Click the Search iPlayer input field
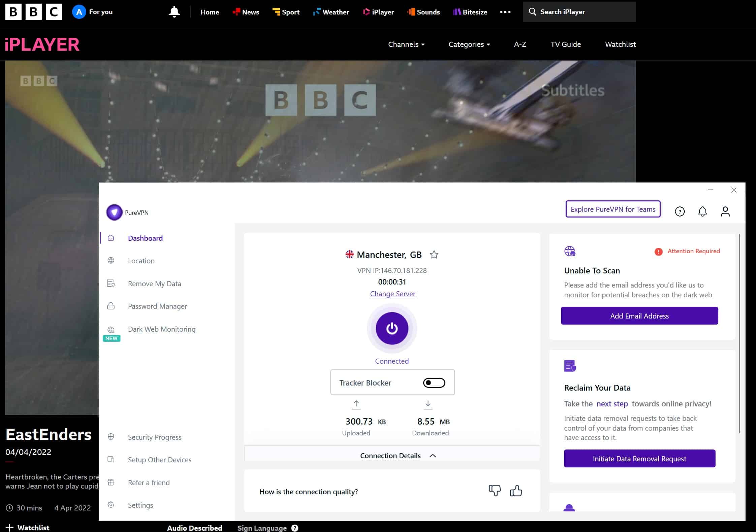This screenshot has height=532, width=756. pos(579,12)
